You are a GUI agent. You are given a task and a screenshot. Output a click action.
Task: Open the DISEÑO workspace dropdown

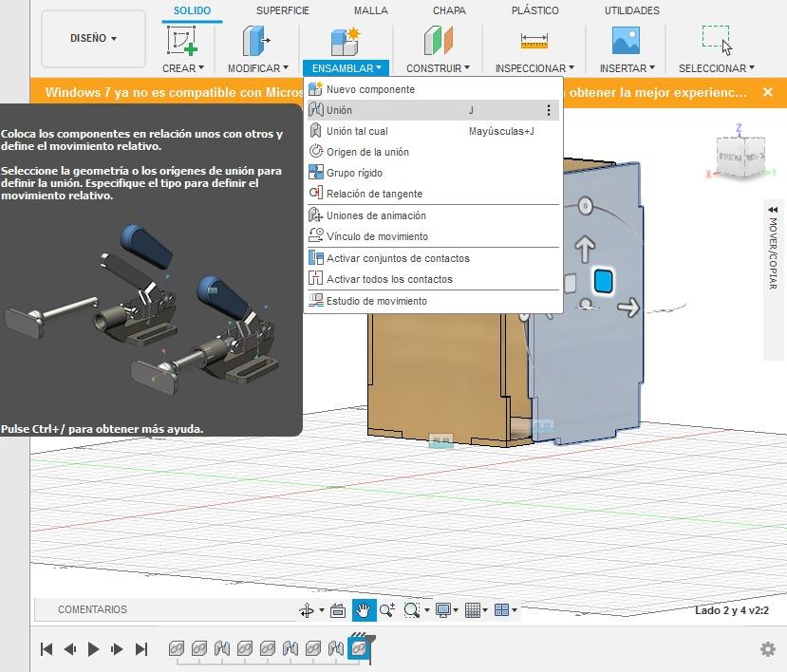coord(93,39)
